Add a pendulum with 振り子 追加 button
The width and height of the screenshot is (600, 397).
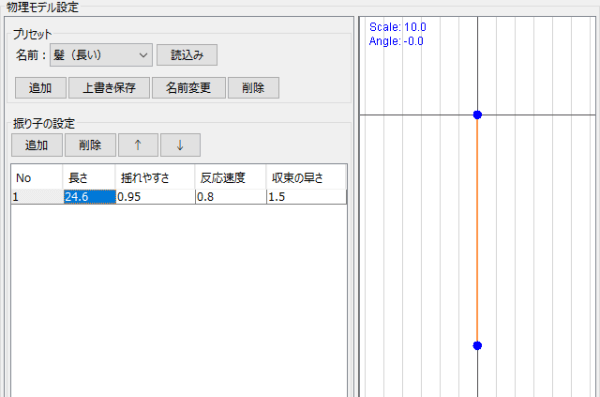tap(37, 145)
